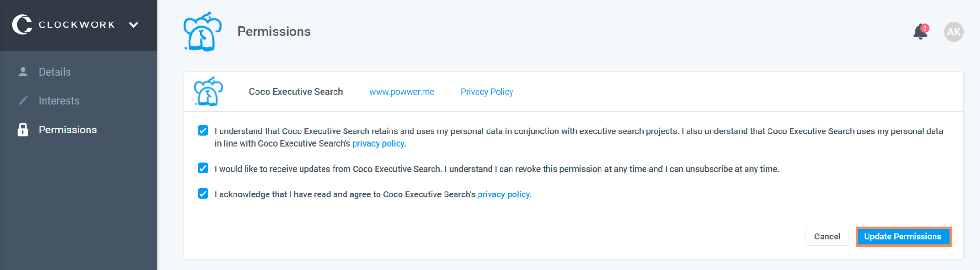980x270 pixels.
Task: Click the person icon beside Details
Action: [x=22, y=72]
